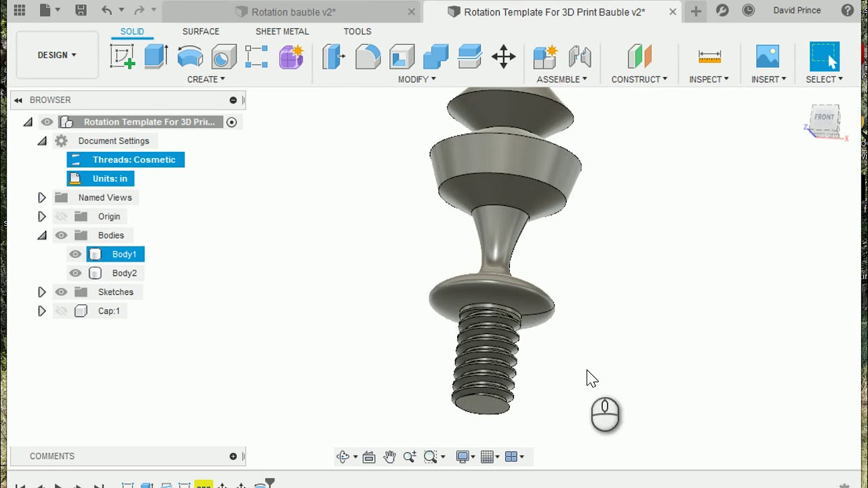Click the Insert Decal image icon
The height and width of the screenshot is (488, 868).
(x=768, y=56)
